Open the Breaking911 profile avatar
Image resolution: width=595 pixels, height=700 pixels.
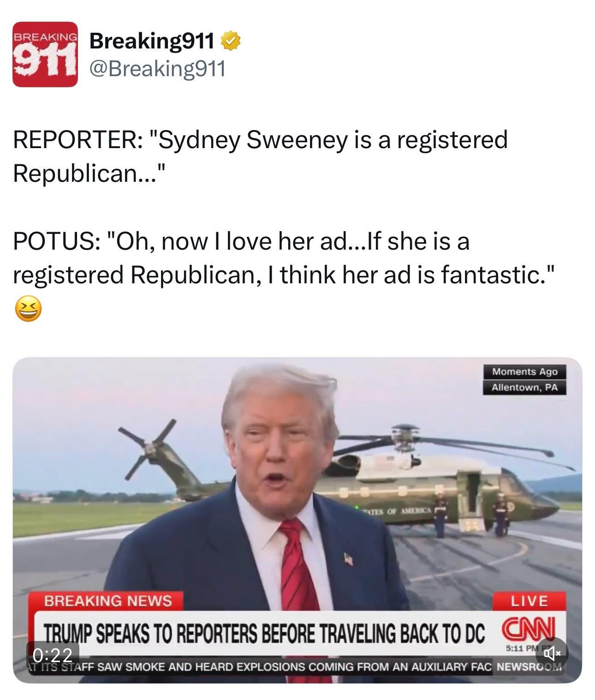click(x=45, y=54)
